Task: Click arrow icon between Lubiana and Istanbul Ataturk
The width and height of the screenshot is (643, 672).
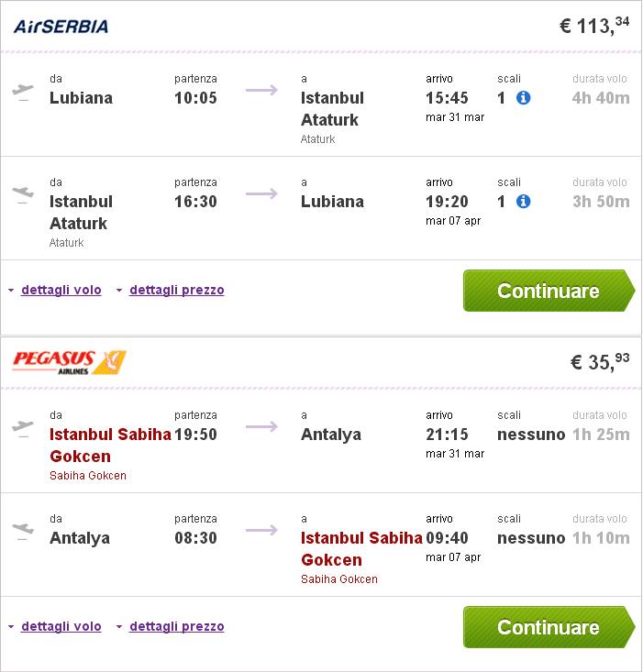Action: point(261,90)
